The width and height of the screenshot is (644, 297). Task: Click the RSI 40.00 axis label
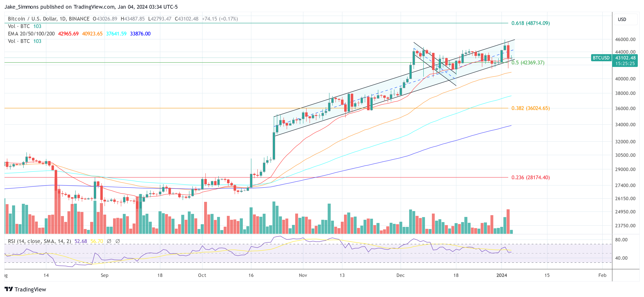pyautogui.click(x=621, y=258)
